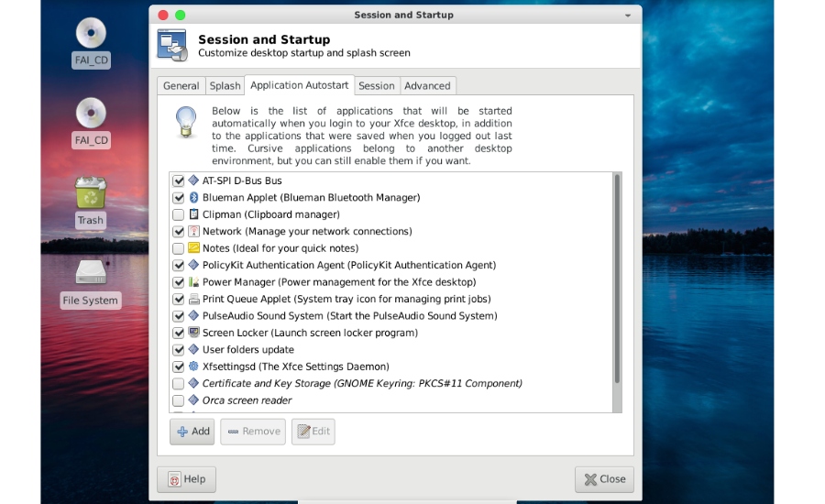
Task: Select "Xfsettingsd (The Xfce Settings Daemon)" row
Action: [390, 367]
